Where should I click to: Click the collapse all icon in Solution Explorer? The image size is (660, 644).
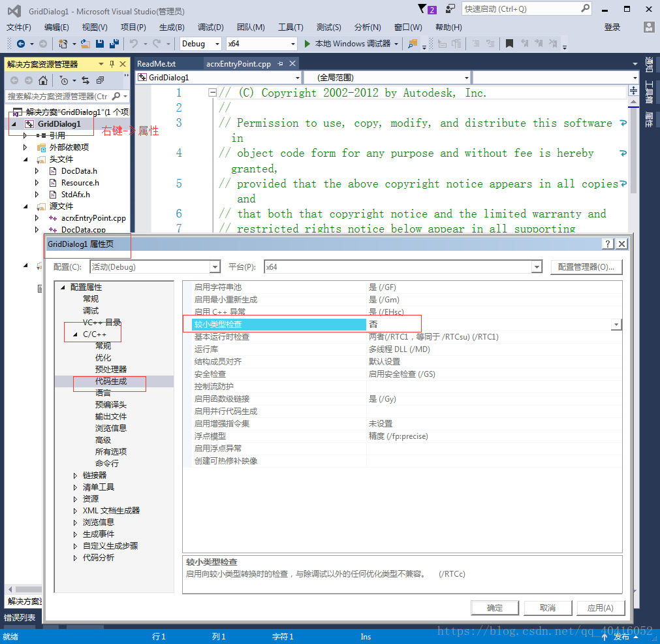(x=100, y=80)
